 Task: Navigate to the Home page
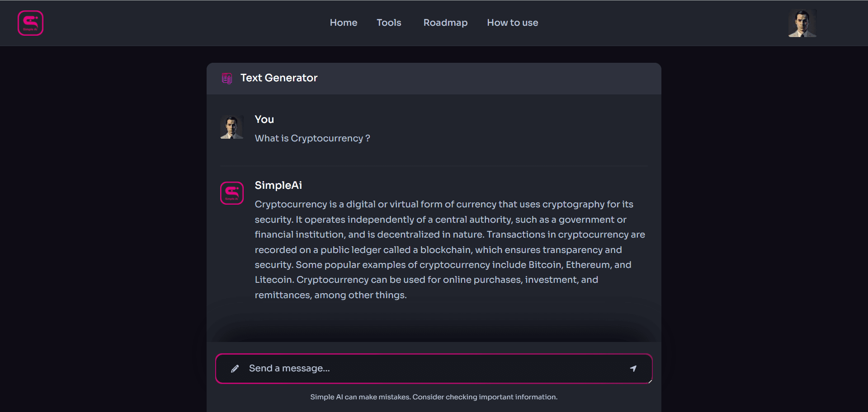[x=343, y=23]
